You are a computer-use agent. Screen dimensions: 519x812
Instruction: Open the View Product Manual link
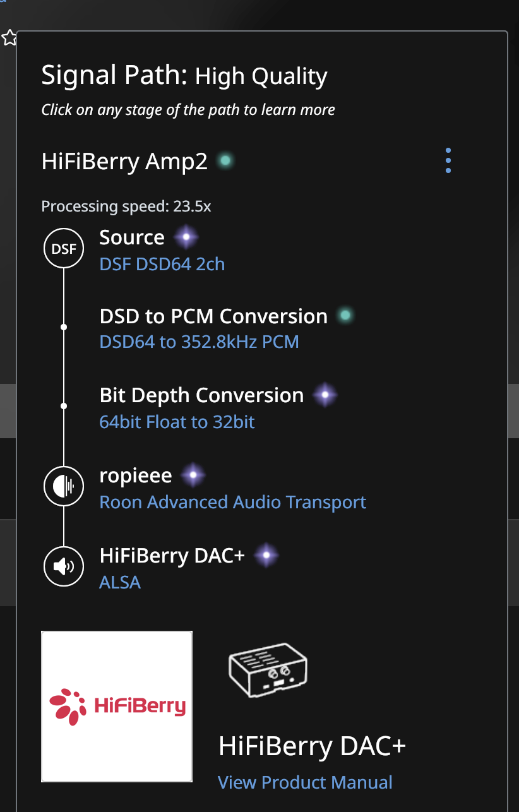pos(305,782)
